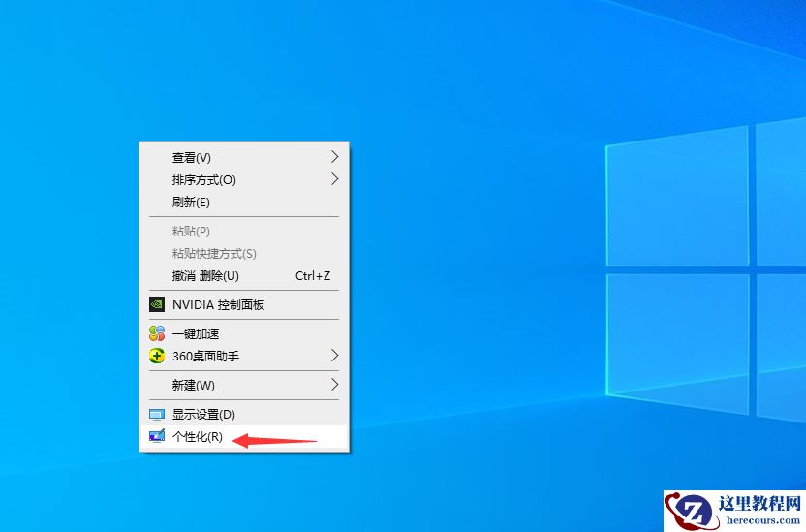This screenshot has height=532, width=806.
Task: Expand the 360桌面助手 submenu arrow
Action: pos(334,356)
